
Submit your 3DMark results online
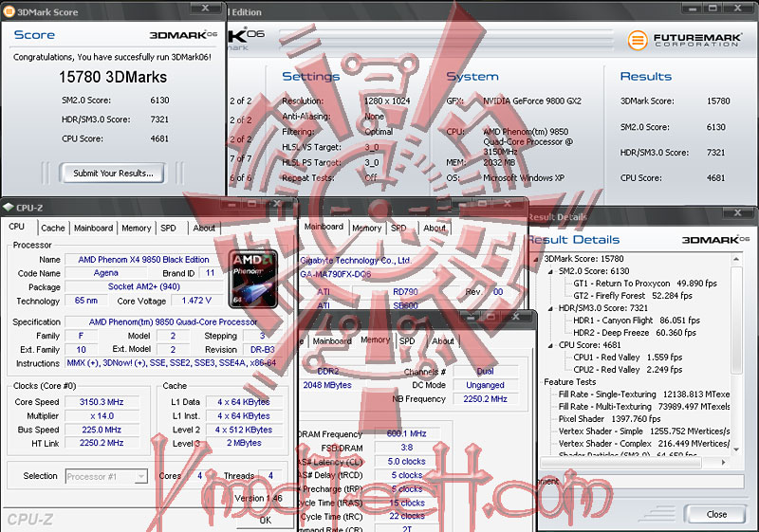113,174
